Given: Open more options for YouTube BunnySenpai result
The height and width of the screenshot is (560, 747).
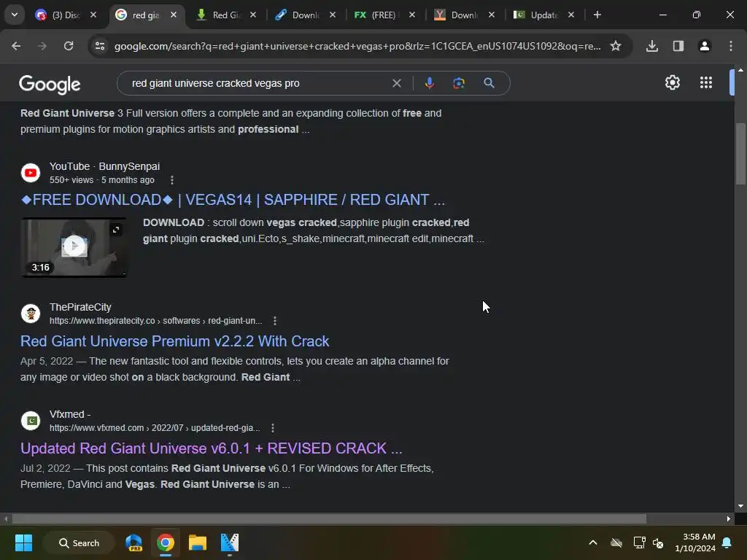Looking at the screenshot, I should (x=172, y=180).
